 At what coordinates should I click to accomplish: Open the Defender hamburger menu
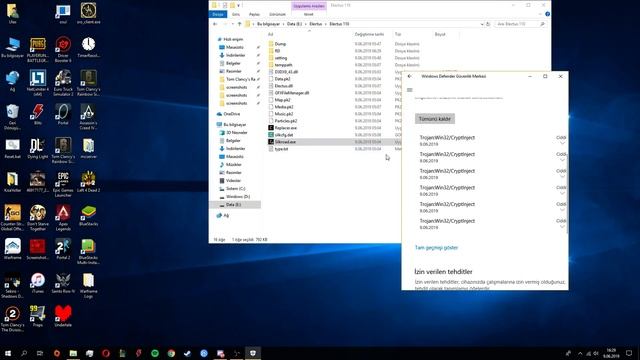tap(410, 90)
